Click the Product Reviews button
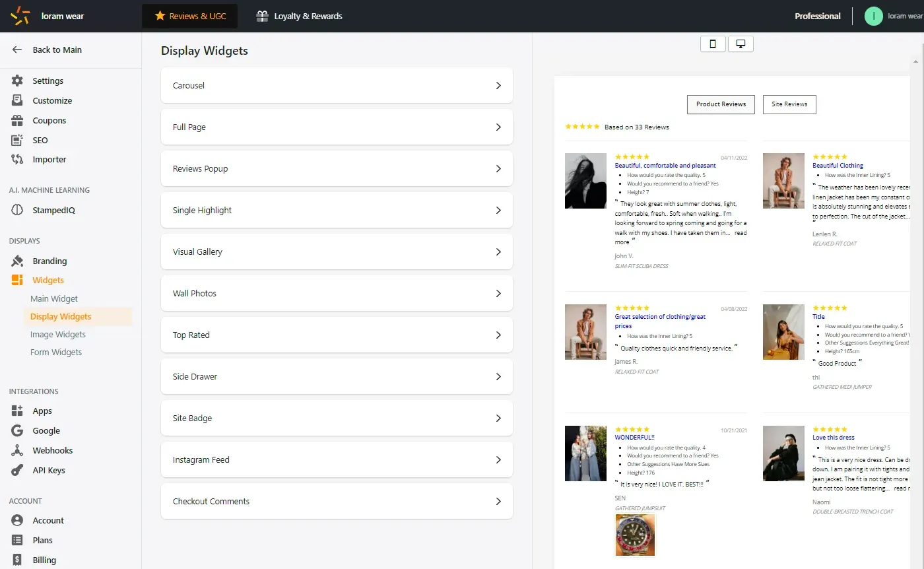 [x=721, y=104]
